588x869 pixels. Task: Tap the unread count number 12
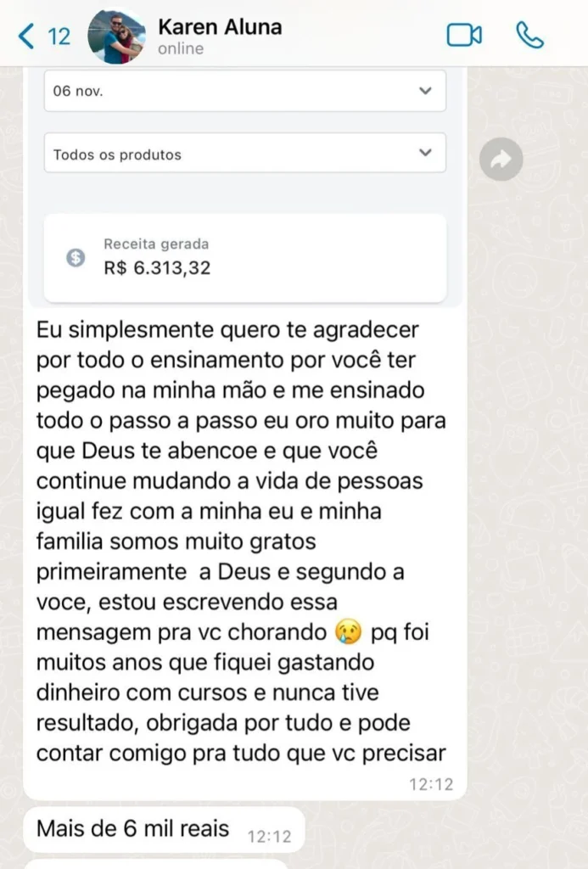(59, 36)
